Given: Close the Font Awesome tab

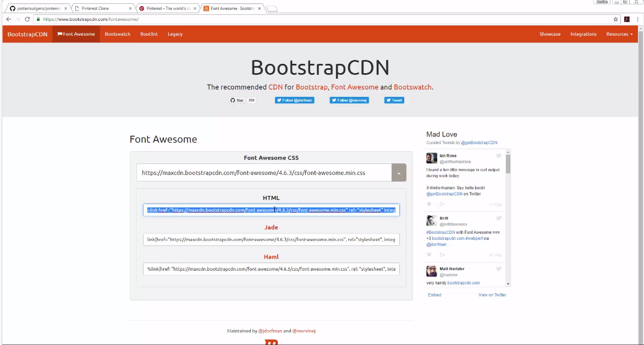Looking at the screenshot, I should [259, 8].
